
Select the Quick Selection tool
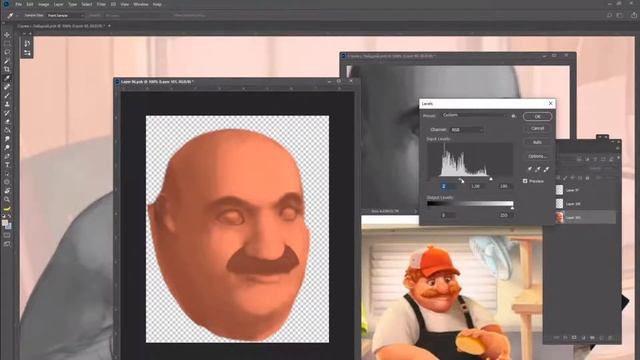[7, 61]
